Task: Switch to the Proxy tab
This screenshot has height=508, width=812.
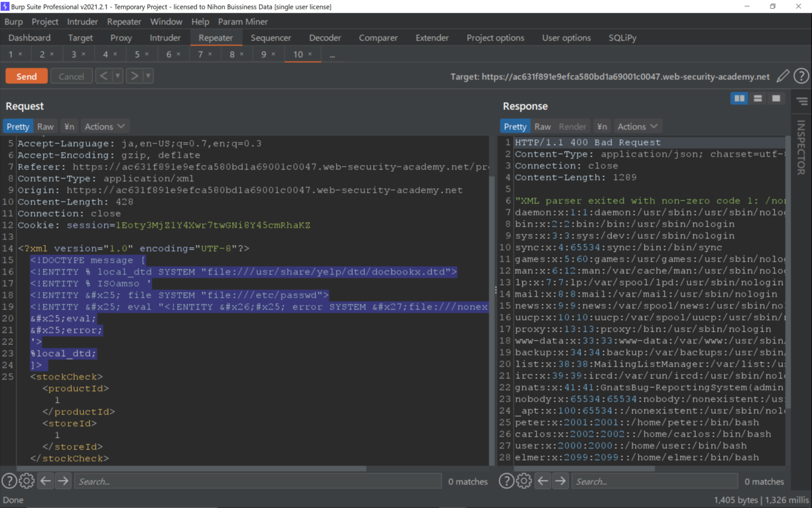Action: [121, 38]
